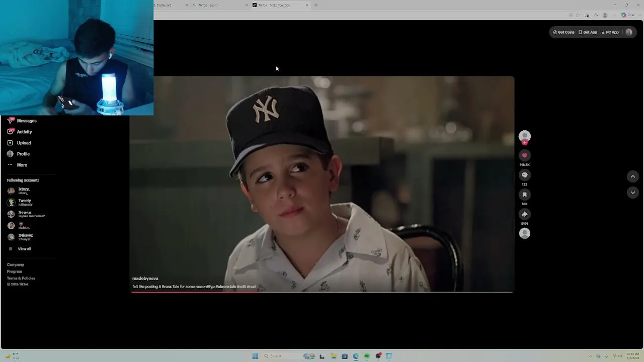The image size is (644, 362).
Task: Go to next video with down arrow
Action: (633, 193)
